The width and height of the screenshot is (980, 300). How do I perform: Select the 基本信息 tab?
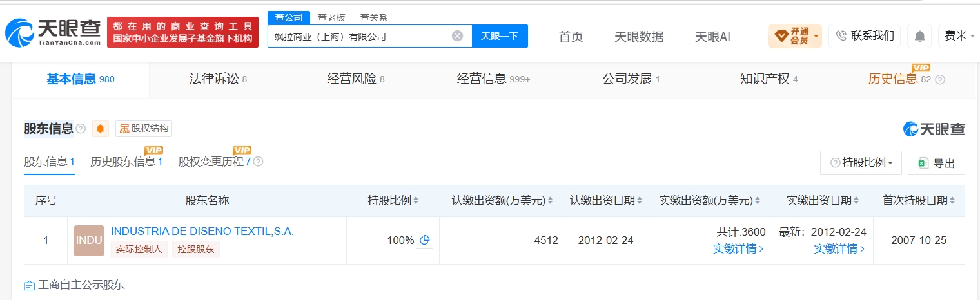tap(81, 79)
